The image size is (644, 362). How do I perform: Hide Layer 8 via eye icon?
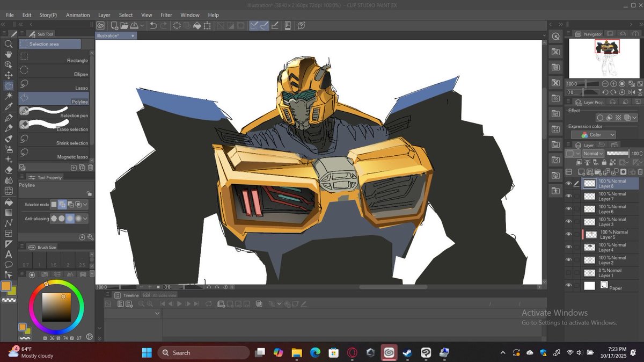pyautogui.click(x=569, y=184)
